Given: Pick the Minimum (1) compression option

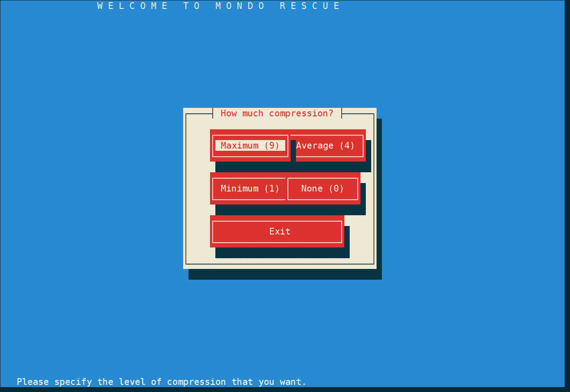Looking at the screenshot, I should coord(250,188).
